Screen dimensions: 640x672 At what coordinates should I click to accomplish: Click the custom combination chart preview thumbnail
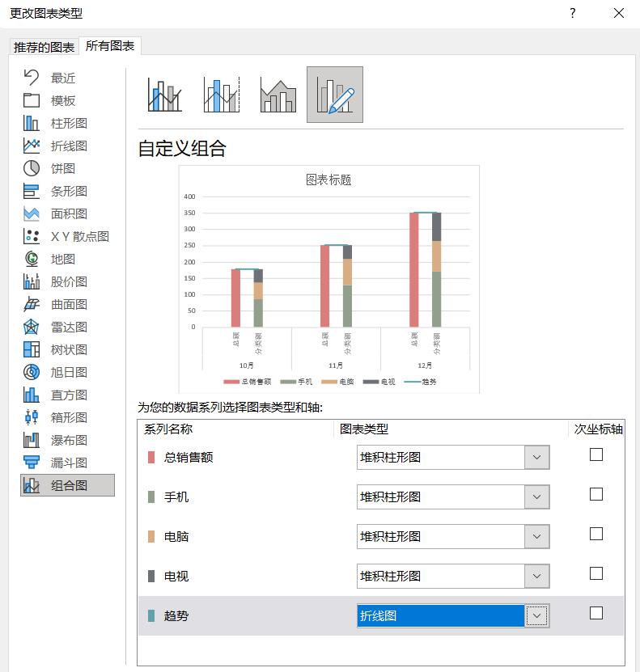pos(328,280)
